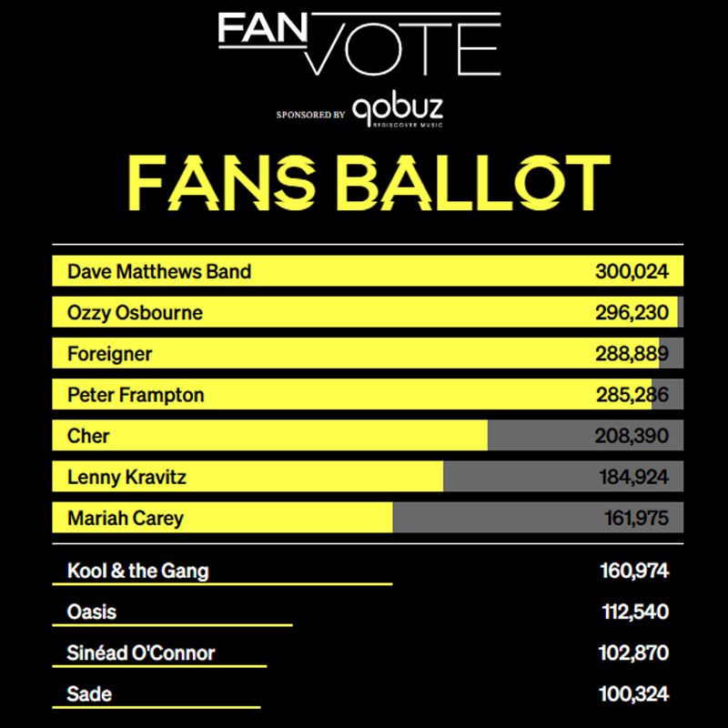Click the yellow progress line under Oasis
This screenshot has height=728, width=728.
coord(173,625)
